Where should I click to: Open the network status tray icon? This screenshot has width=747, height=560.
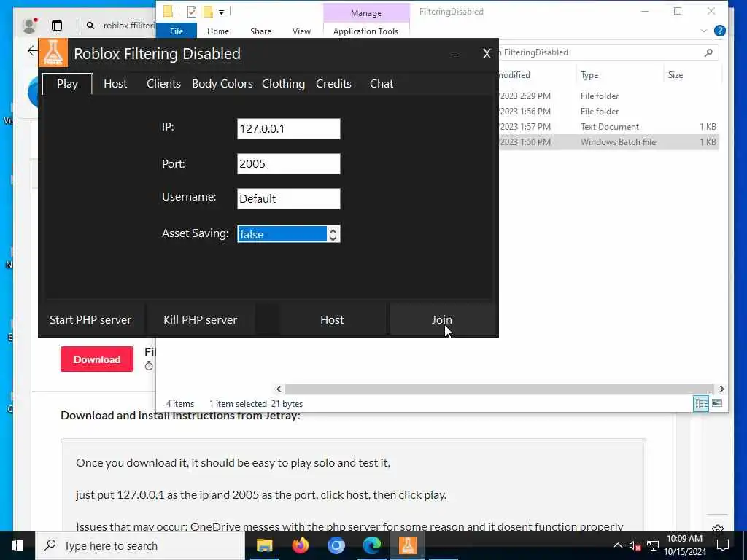(653, 545)
